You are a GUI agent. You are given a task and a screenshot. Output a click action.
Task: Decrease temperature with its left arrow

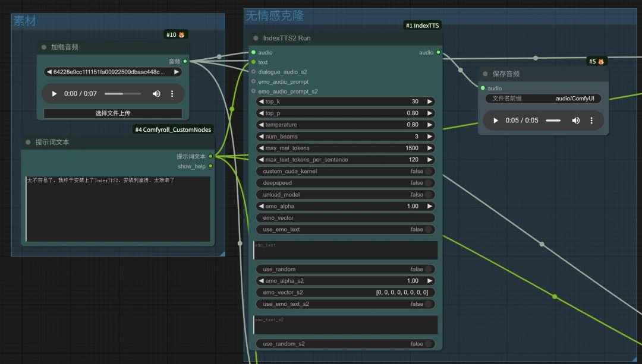[x=261, y=125]
